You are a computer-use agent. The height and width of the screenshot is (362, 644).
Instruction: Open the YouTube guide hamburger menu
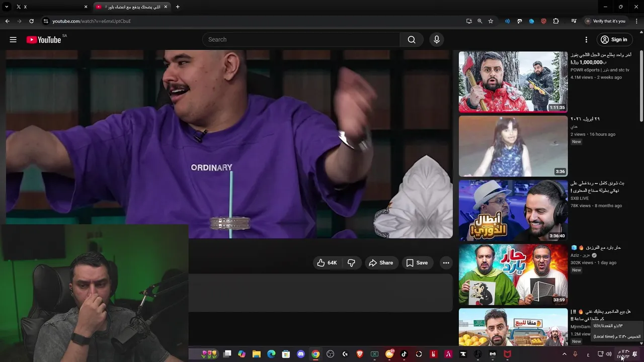coord(13,40)
